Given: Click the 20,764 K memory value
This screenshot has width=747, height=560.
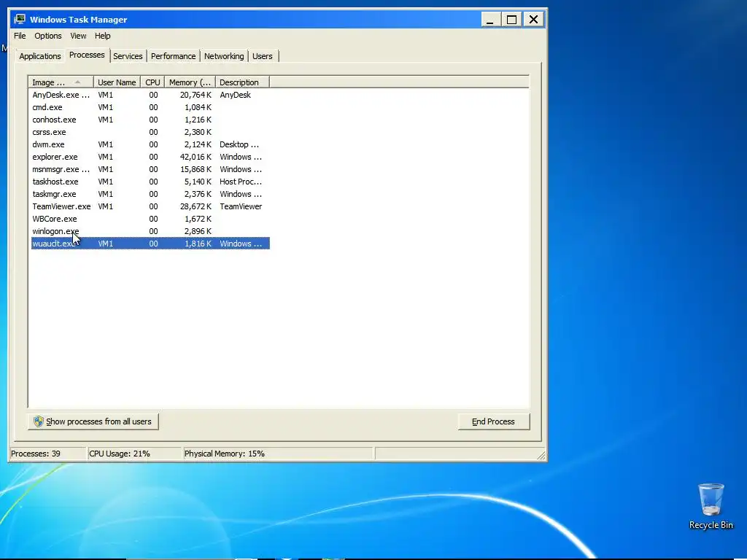Looking at the screenshot, I should [x=196, y=95].
